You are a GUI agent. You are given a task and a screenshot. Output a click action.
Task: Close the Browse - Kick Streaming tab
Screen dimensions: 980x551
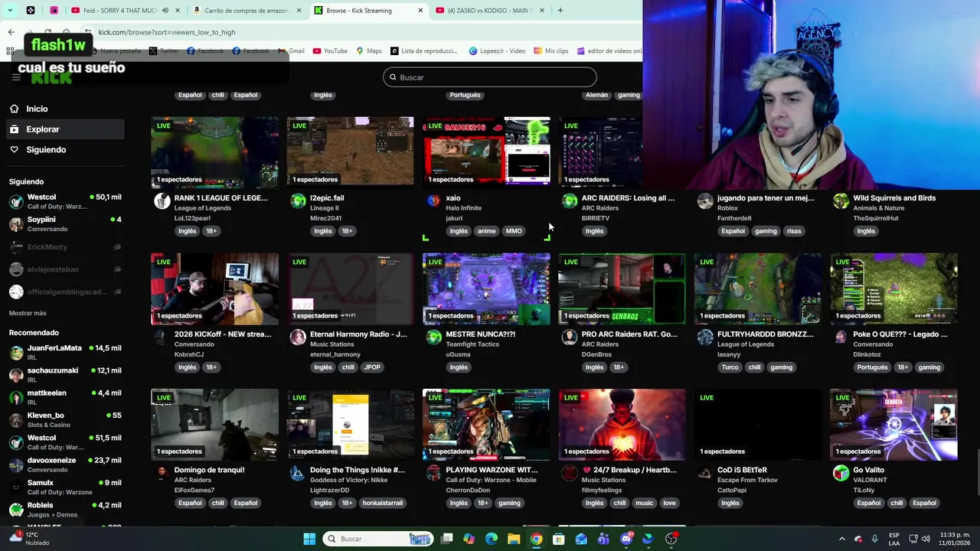(420, 11)
